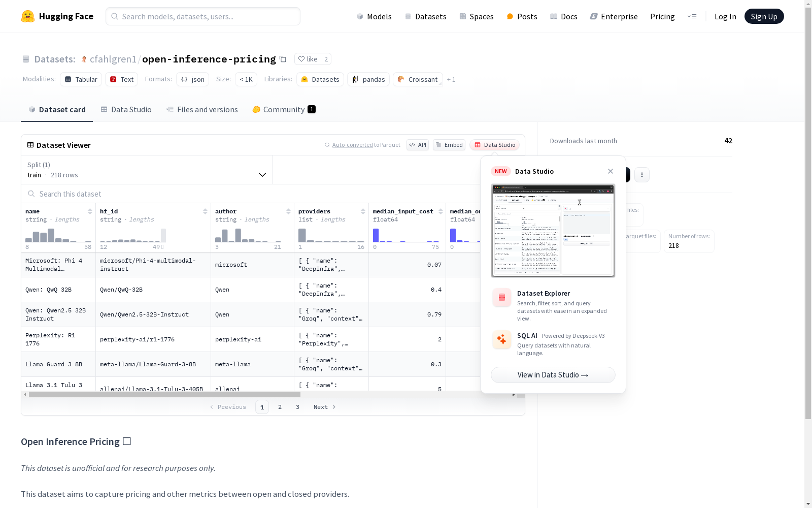Viewport: 812px width, 508px height.
Task: Open Spaces from the navigation bar
Action: 477,16
